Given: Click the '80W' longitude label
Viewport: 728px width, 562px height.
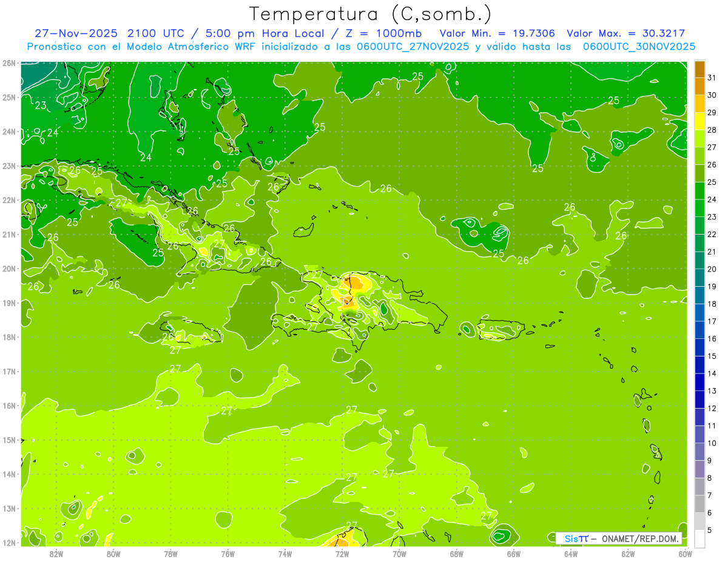Looking at the screenshot, I should click(x=113, y=554).
